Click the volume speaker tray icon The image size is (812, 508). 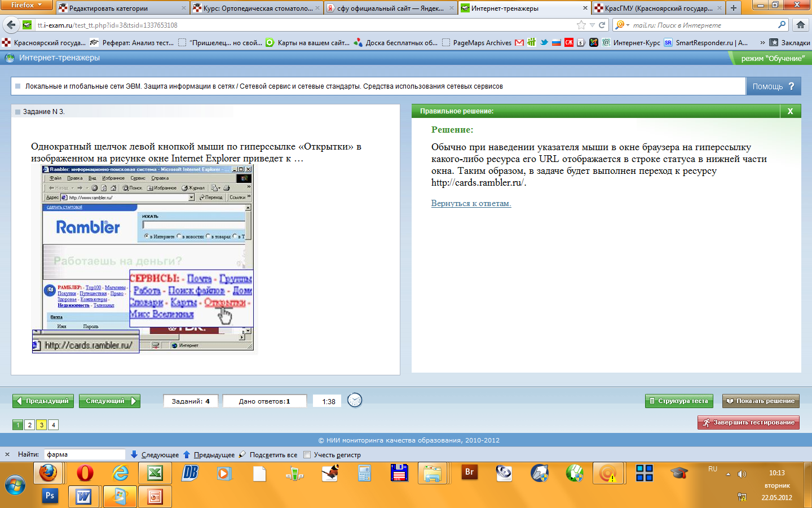pos(742,474)
